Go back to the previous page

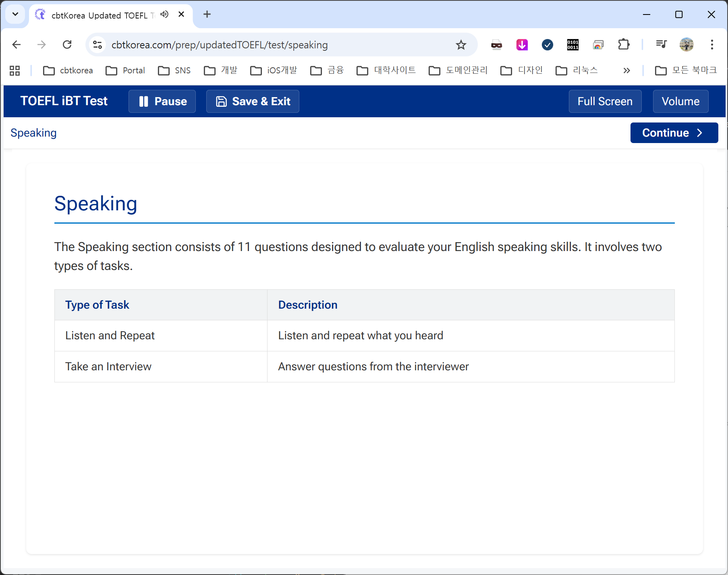click(17, 45)
